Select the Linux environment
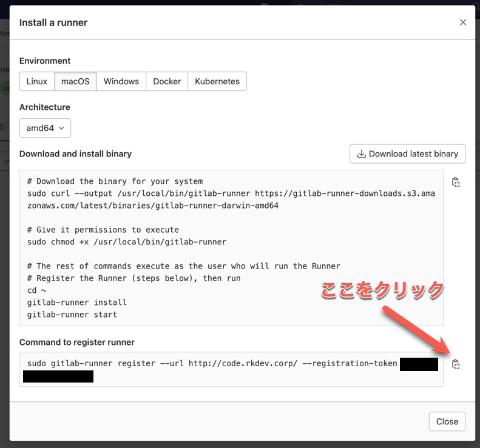Image resolution: width=480 pixels, height=448 pixels. 37,81
